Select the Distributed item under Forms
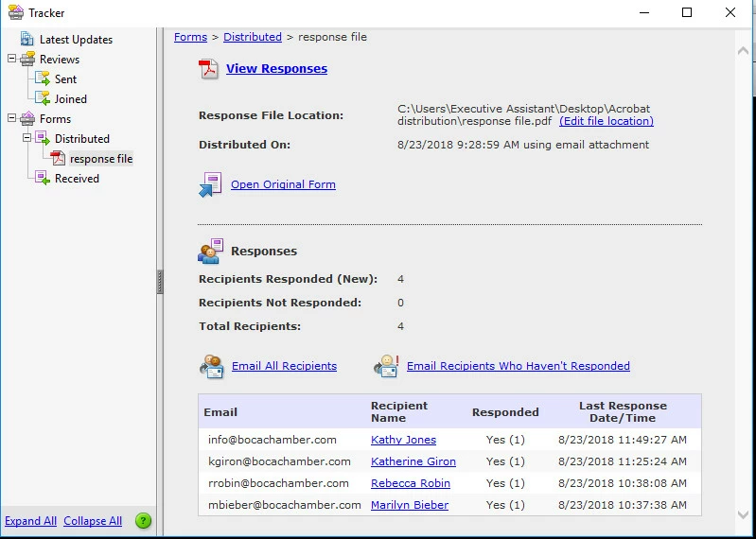The width and height of the screenshot is (756, 539). (x=82, y=139)
